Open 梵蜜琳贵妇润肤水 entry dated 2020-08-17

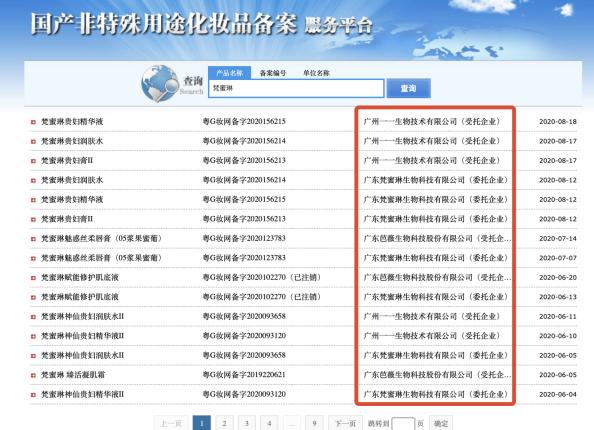(72, 141)
